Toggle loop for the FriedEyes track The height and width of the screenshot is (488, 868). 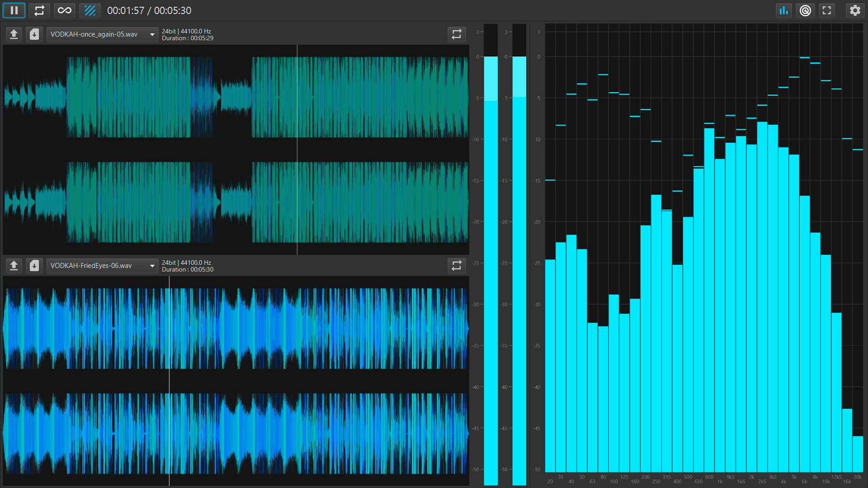[x=457, y=266]
